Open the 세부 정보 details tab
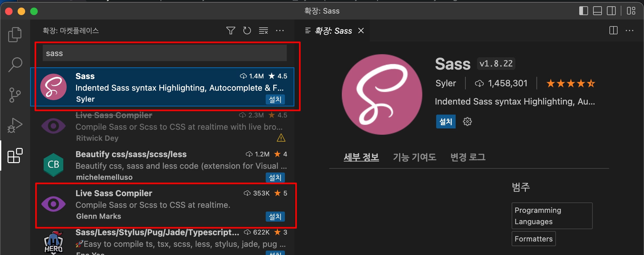644x255 pixels. (361, 157)
